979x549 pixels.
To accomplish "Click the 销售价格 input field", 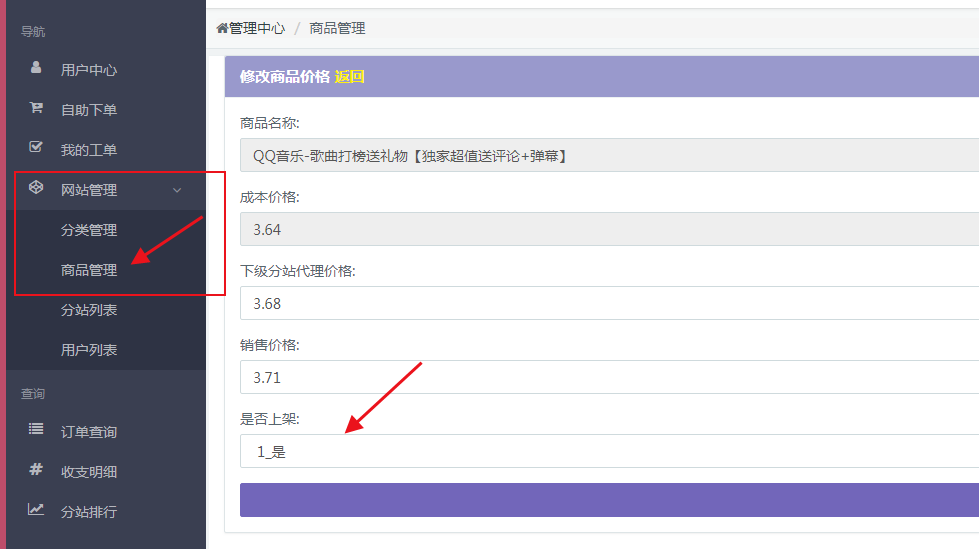I will point(608,377).
